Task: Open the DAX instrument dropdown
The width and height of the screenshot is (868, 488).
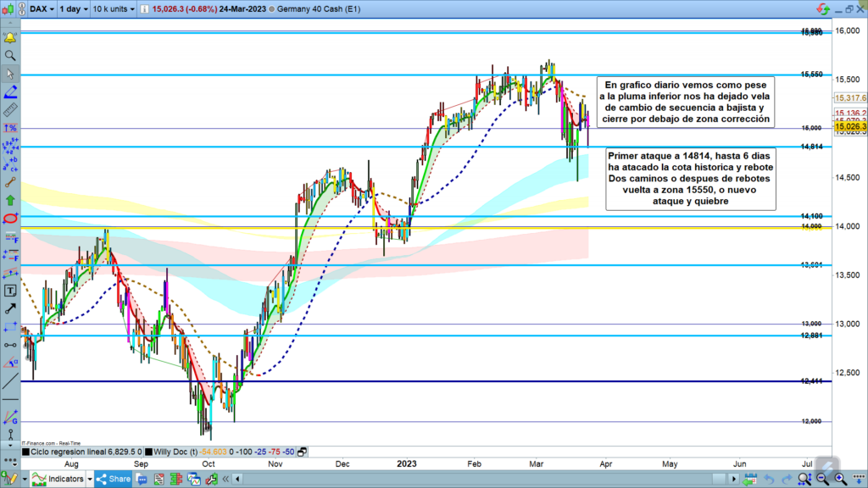Action: click(39, 10)
